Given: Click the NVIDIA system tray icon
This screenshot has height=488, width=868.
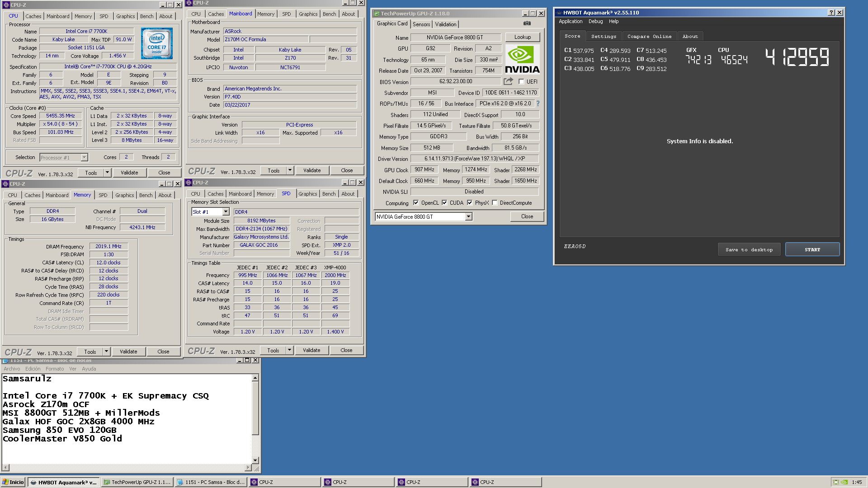Looking at the screenshot, I should tap(844, 482).
